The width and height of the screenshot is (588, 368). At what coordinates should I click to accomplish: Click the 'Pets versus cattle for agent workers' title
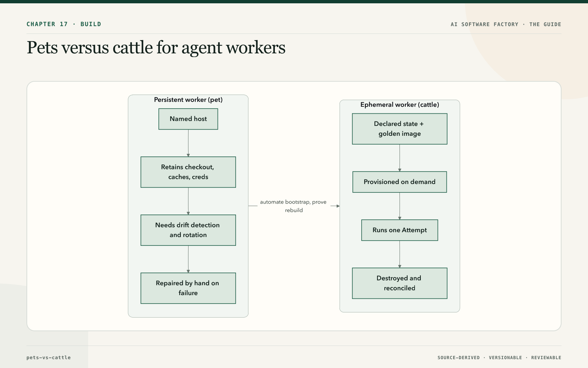pos(156,48)
